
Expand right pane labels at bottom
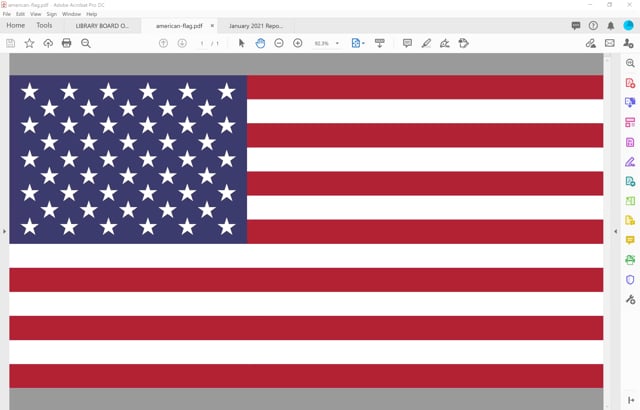(x=631, y=401)
